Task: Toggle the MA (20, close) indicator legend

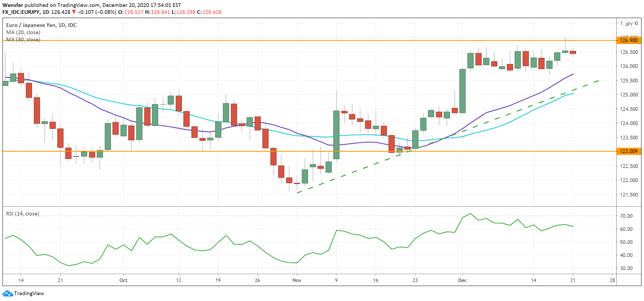Action: [23, 32]
